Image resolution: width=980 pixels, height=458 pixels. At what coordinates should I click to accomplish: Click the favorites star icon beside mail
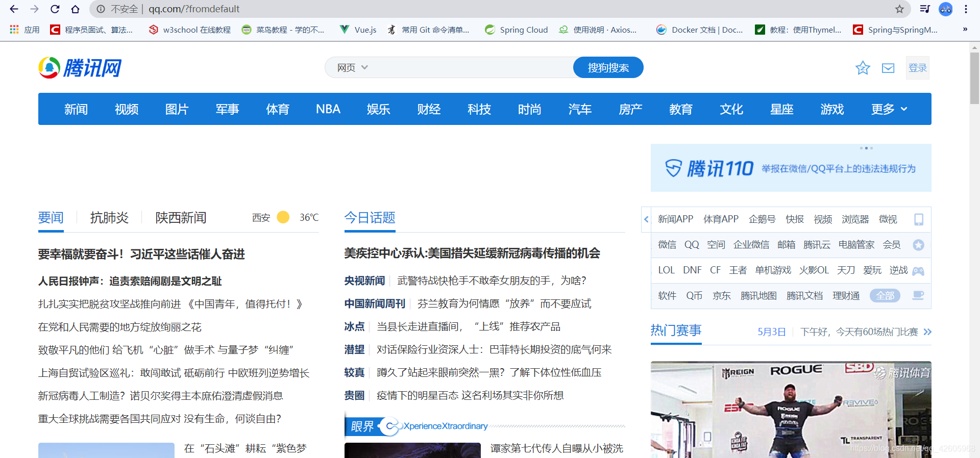point(863,68)
